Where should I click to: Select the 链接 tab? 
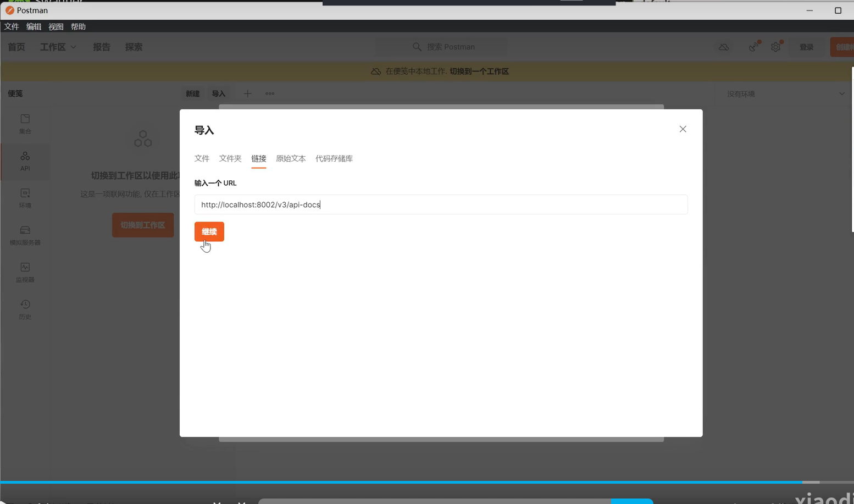pos(259,158)
